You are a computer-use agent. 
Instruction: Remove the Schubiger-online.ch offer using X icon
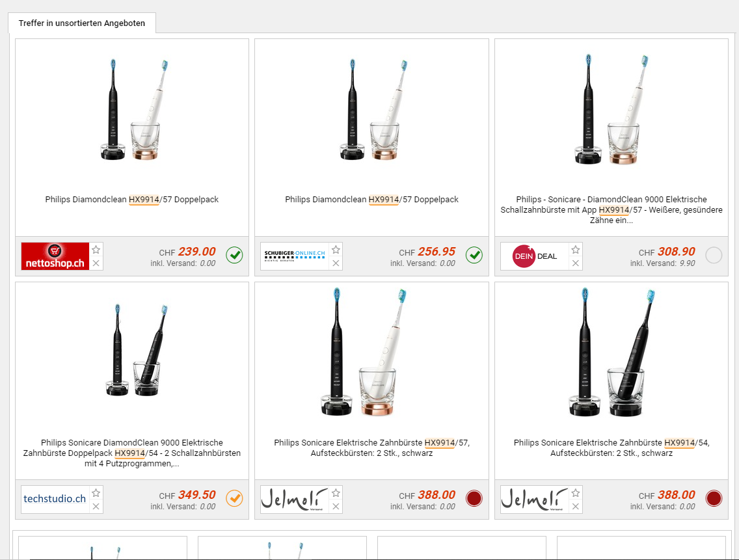336,263
